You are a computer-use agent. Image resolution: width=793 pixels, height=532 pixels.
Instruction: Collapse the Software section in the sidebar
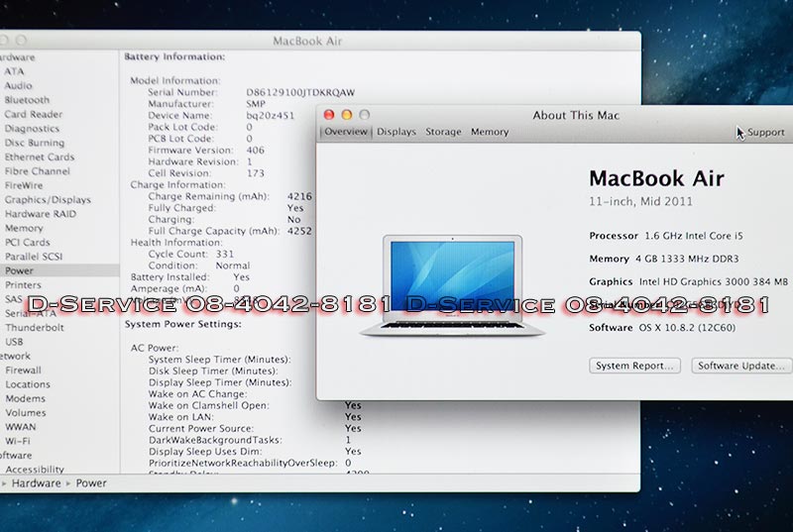16,455
